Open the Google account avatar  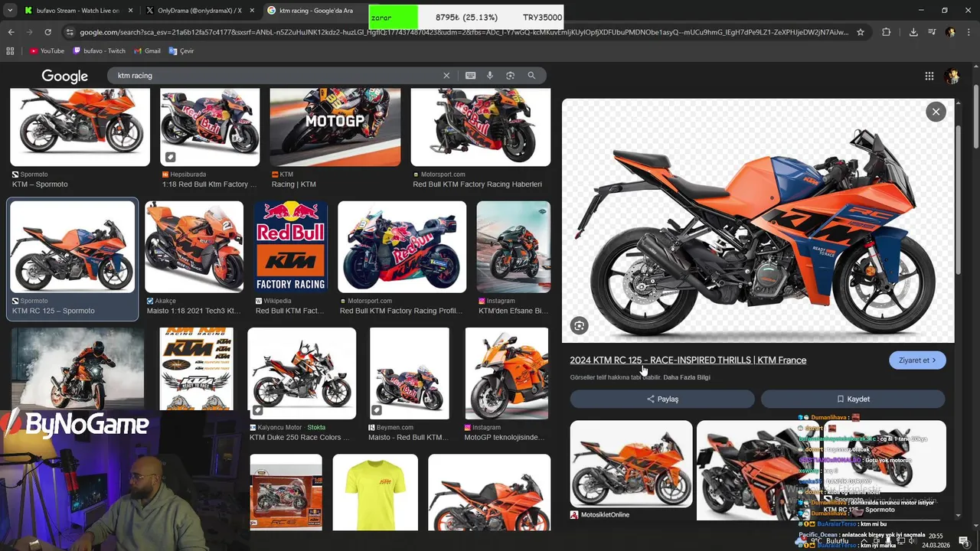[952, 76]
